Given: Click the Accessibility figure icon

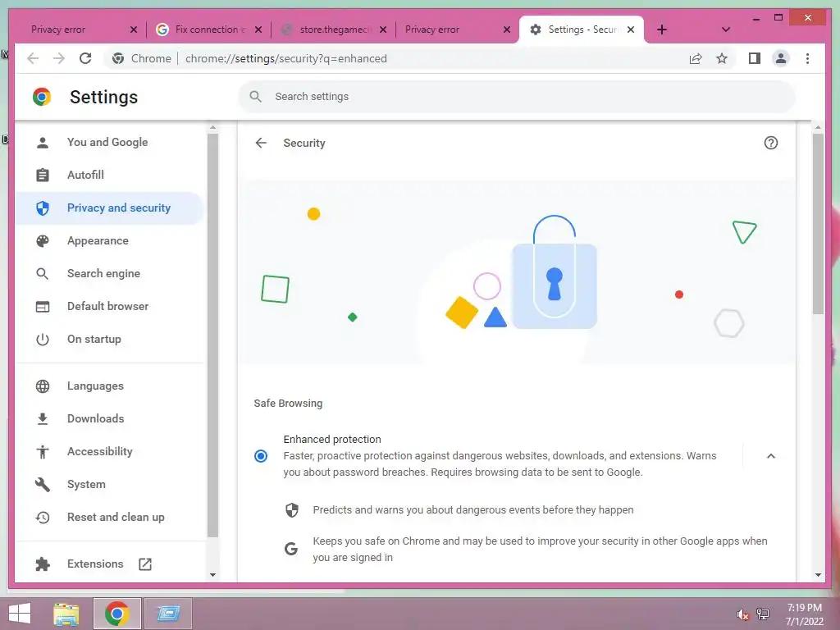Looking at the screenshot, I should point(43,452).
